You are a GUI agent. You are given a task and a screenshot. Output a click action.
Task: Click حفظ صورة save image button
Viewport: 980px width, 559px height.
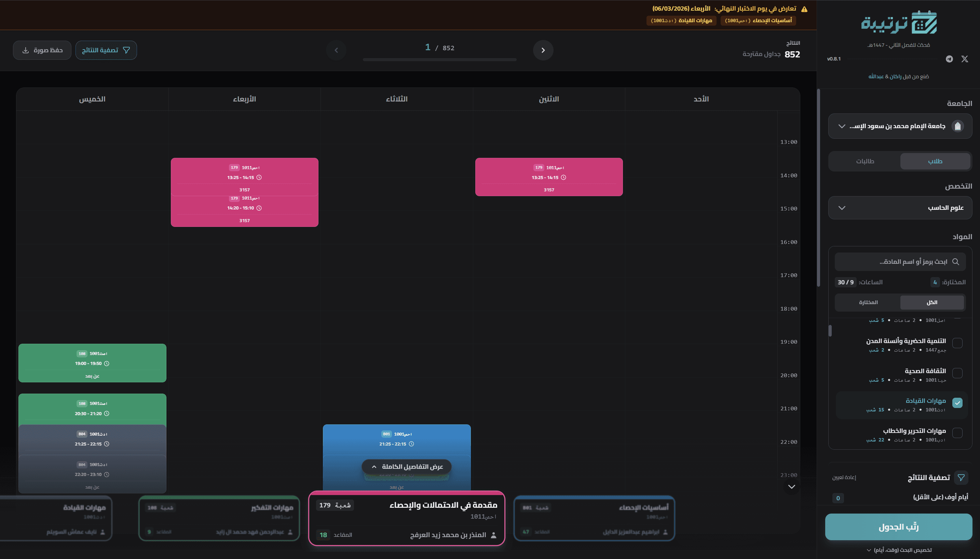[42, 50]
